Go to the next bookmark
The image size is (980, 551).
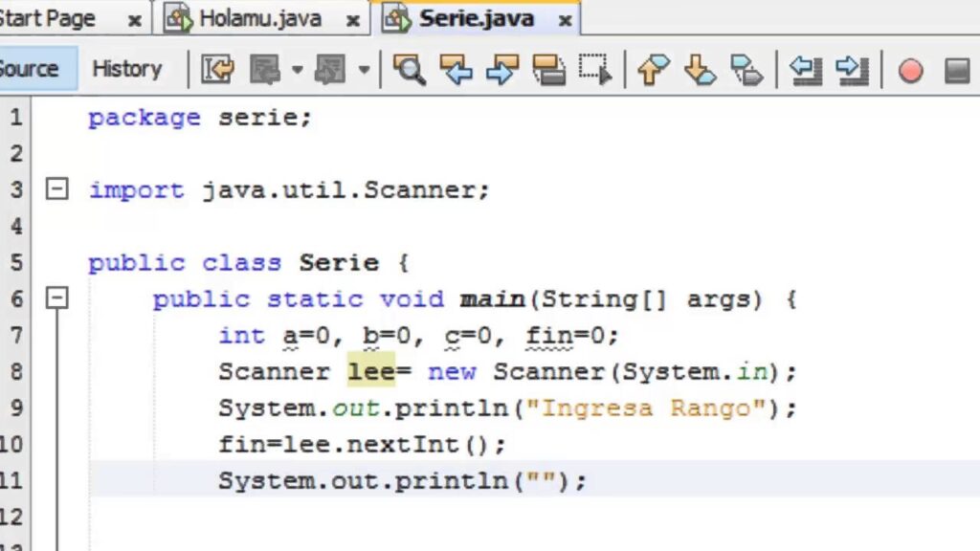pos(701,70)
